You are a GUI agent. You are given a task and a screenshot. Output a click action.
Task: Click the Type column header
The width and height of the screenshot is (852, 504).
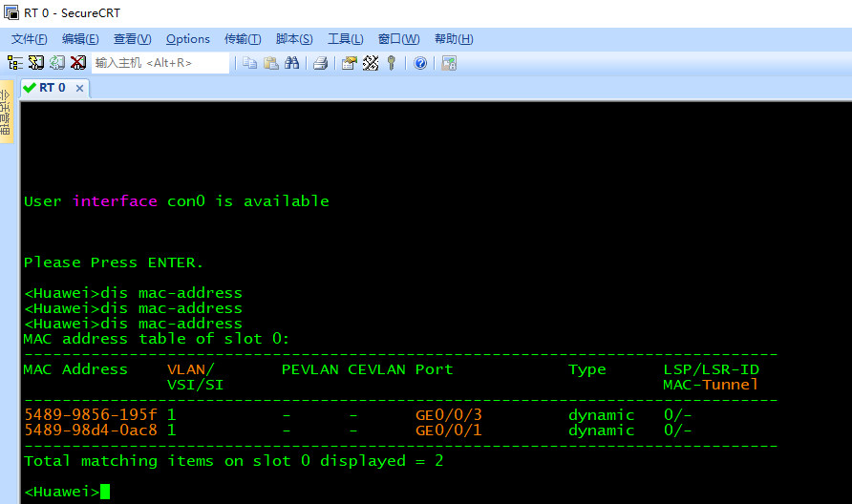point(587,369)
